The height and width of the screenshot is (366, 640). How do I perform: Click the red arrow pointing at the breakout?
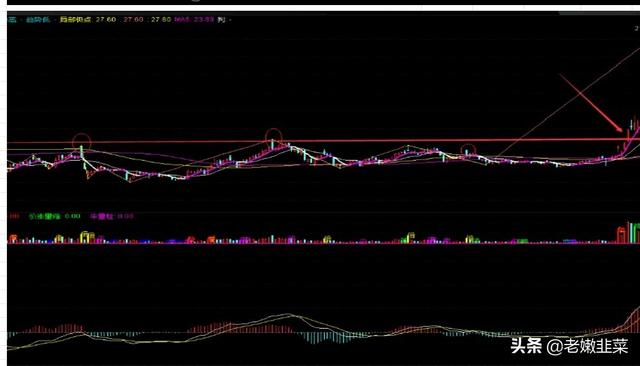(x=591, y=104)
